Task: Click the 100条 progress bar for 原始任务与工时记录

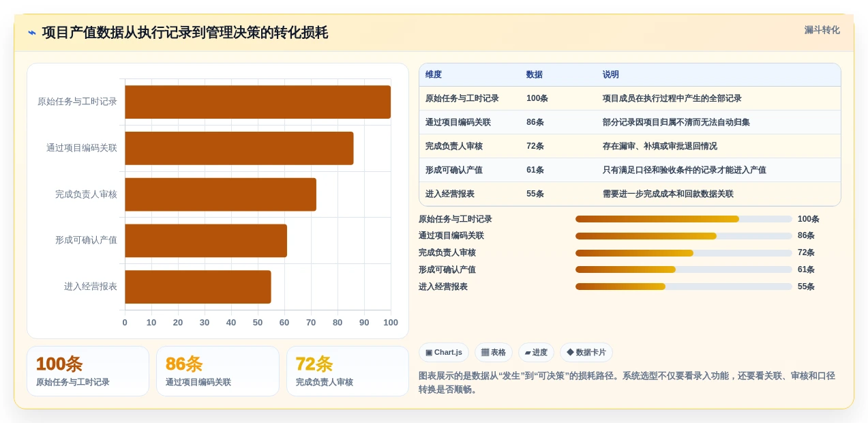Action: tap(684, 219)
